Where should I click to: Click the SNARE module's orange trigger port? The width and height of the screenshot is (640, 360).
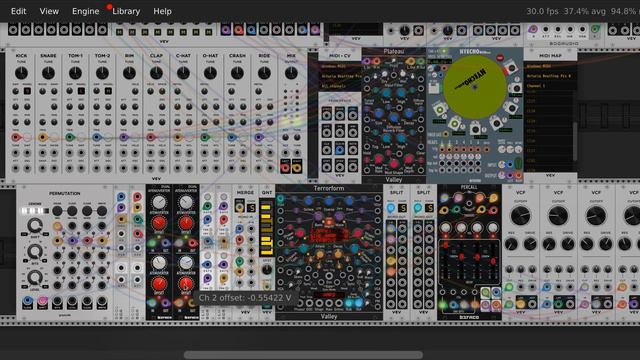pos(42,138)
